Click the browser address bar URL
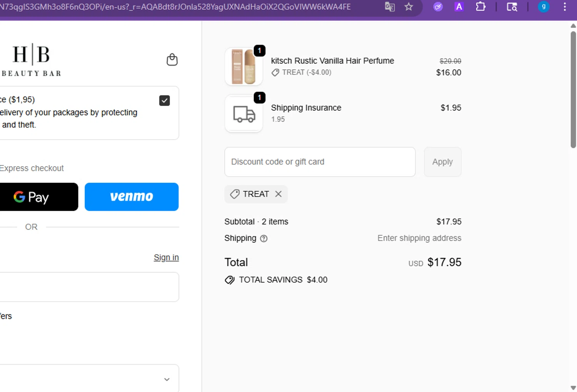Screen dimensions: 577x392 (x=175, y=7)
